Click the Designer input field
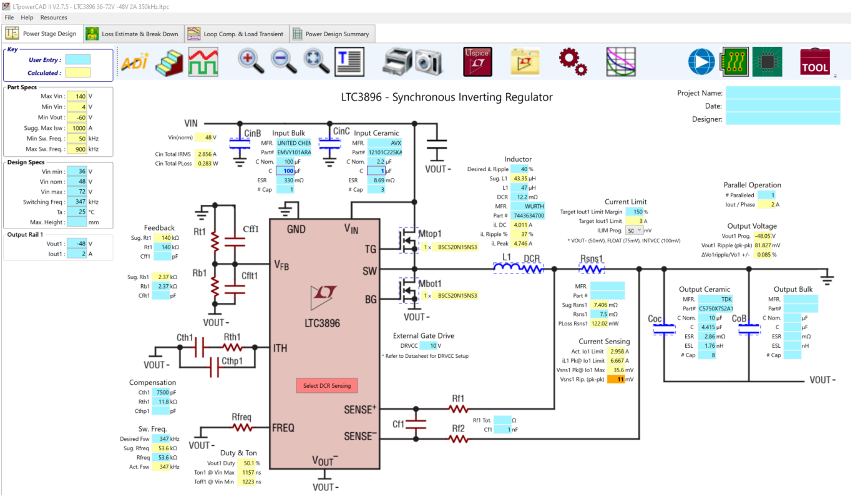The height and width of the screenshot is (504, 868). click(783, 119)
